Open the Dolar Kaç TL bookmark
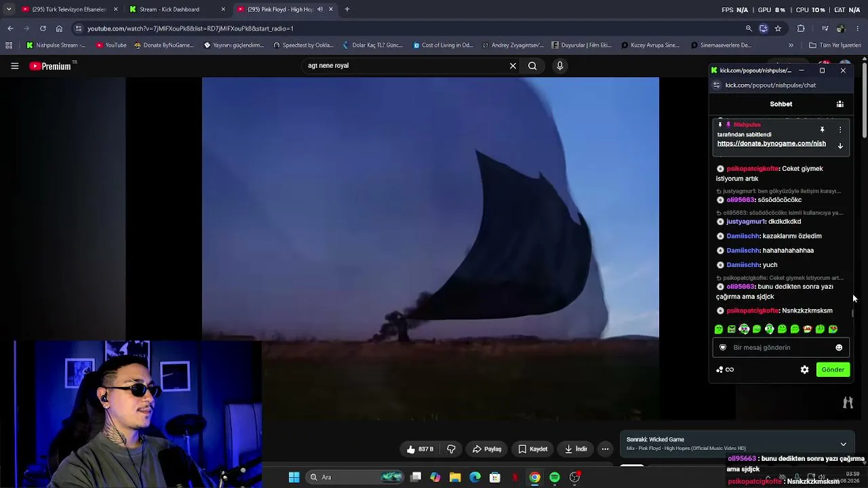The image size is (868, 488). 372,45
